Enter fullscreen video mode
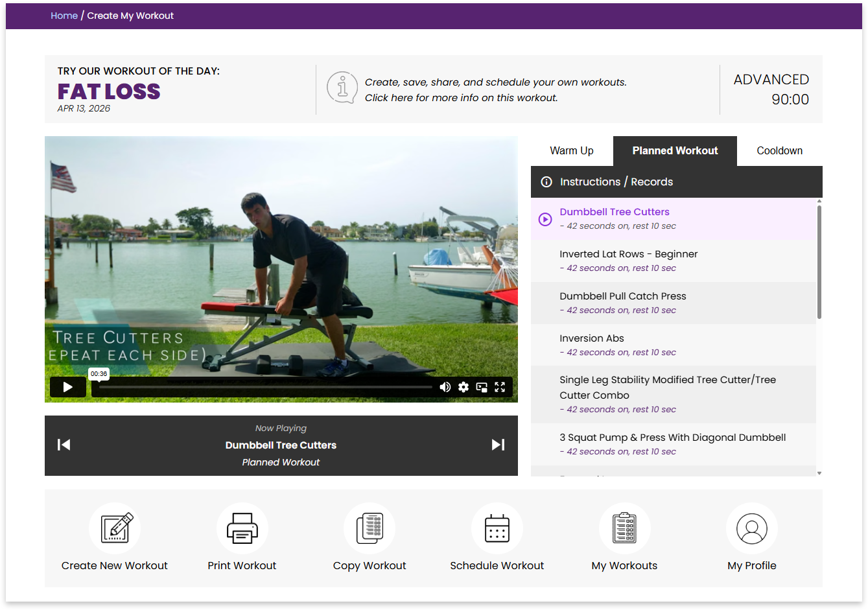 tap(500, 387)
